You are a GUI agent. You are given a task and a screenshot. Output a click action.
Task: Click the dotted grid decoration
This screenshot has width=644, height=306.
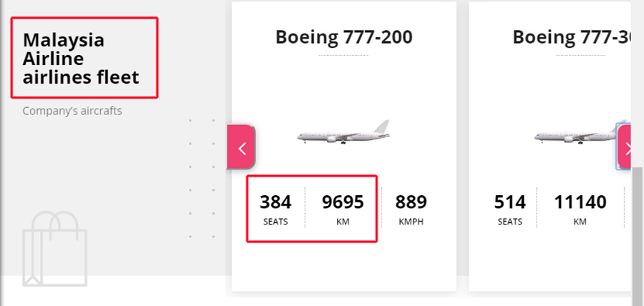pyautogui.click(x=202, y=179)
